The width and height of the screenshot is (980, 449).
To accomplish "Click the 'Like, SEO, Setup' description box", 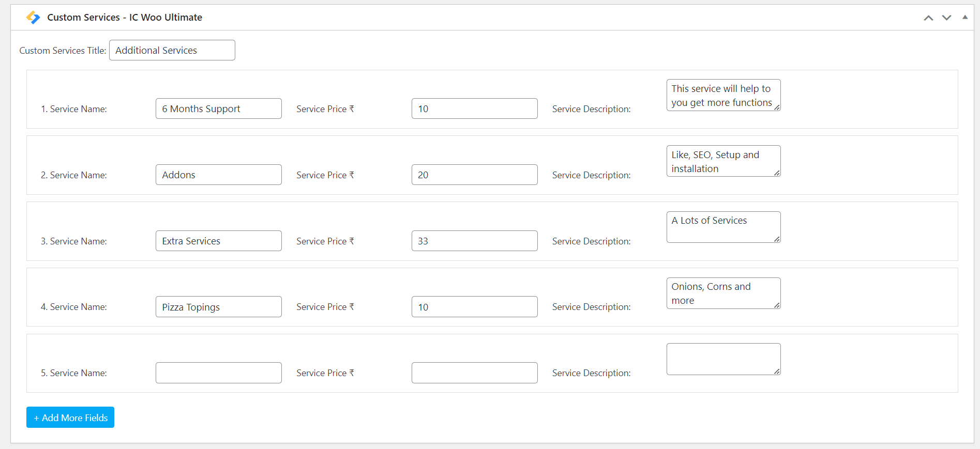I will [x=723, y=161].
